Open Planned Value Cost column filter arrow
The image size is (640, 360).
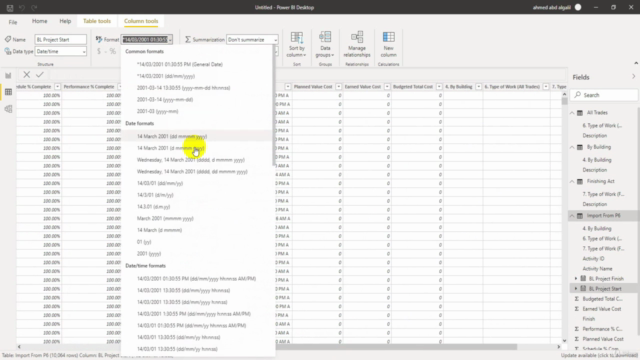click(x=338, y=87)
